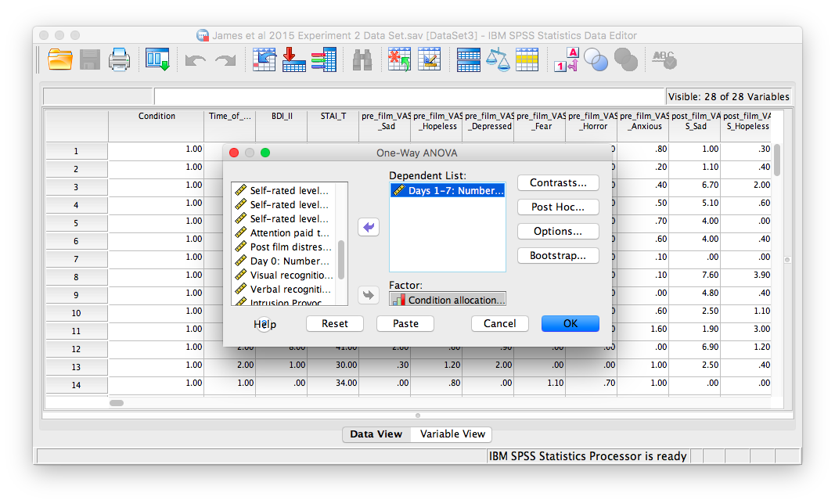Viewport: 835px width, 504px height.
Task: Switch to the Data View tab
Action: coord(376,434)
